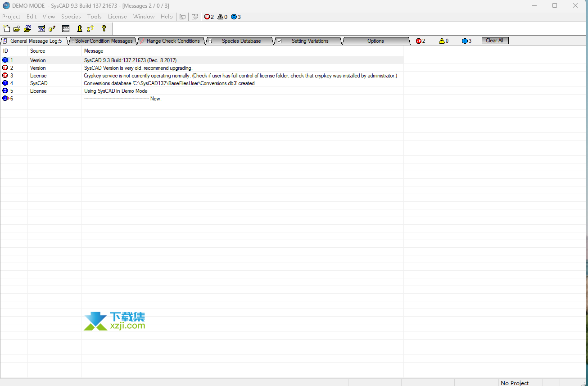Click the greyed trend window icon in menu bar

point(195,17)
